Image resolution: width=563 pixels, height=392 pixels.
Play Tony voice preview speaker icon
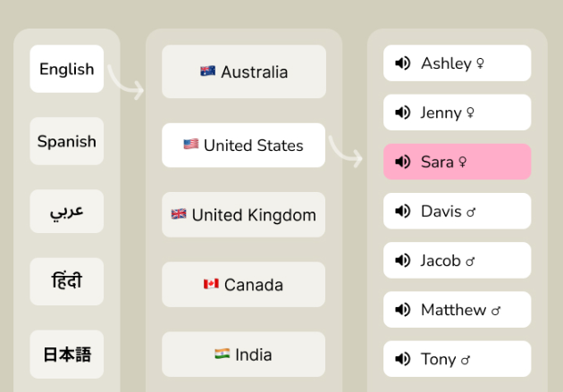coord(402,359)
